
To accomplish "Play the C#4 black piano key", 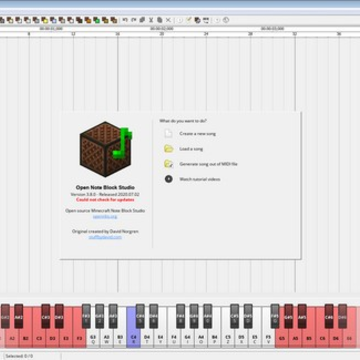I will coord(140,316).
